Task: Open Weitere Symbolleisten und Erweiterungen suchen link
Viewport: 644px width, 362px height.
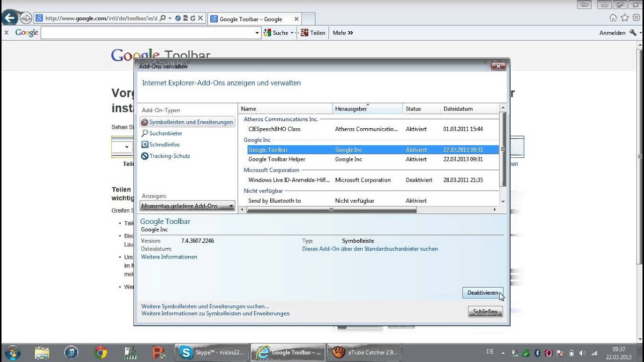Action: (205, 306)
